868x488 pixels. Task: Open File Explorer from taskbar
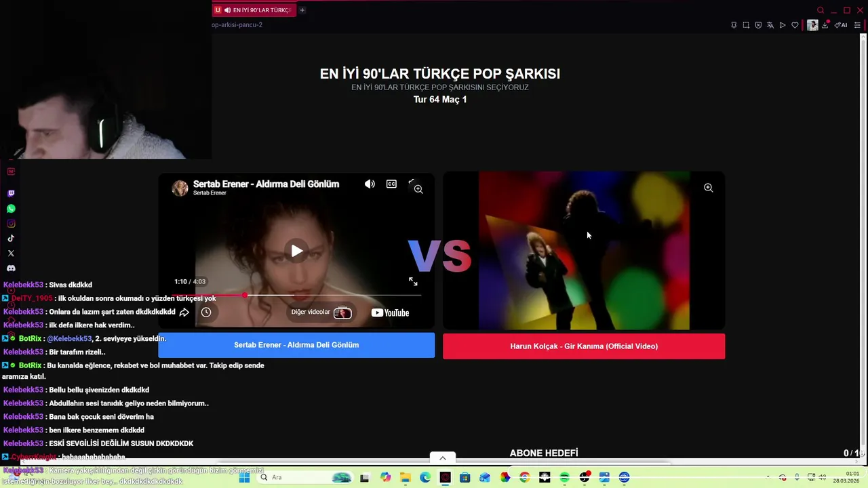[406, 478]
